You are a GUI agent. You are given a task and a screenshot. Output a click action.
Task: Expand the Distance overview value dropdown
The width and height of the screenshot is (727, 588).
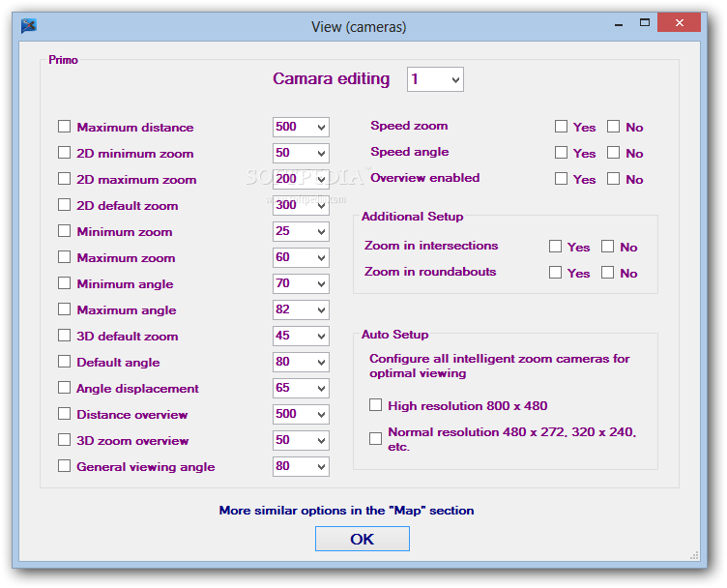click(301, 414)
